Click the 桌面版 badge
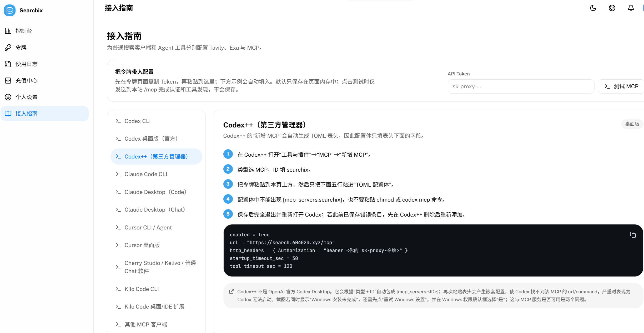This screenshot has height=333, width=644. pyautogui.click(x=632, y=124)
